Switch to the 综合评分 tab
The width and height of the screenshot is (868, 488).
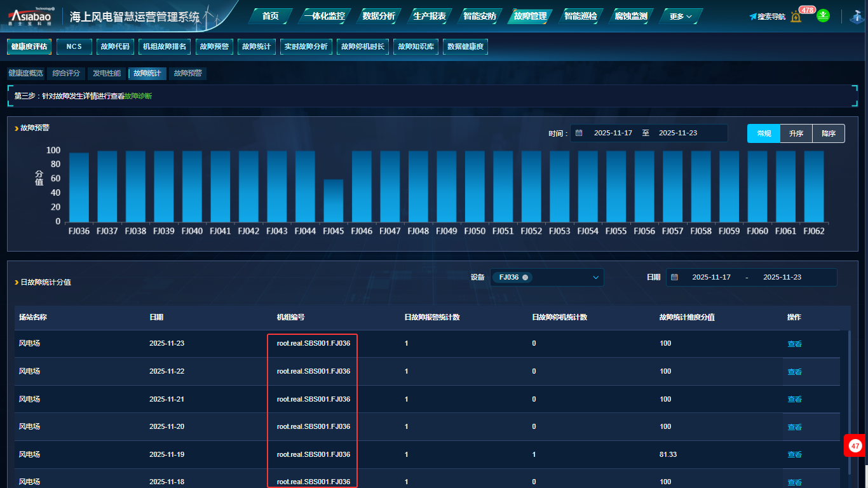66,74
